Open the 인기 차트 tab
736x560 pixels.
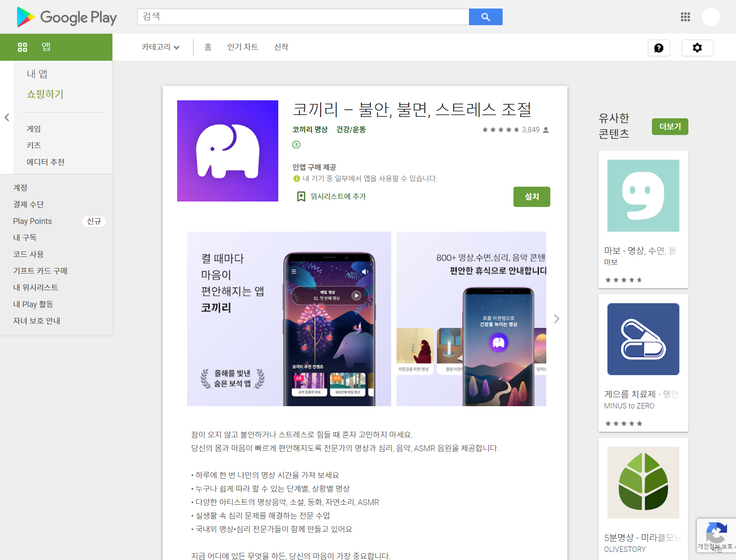(243, 47)
